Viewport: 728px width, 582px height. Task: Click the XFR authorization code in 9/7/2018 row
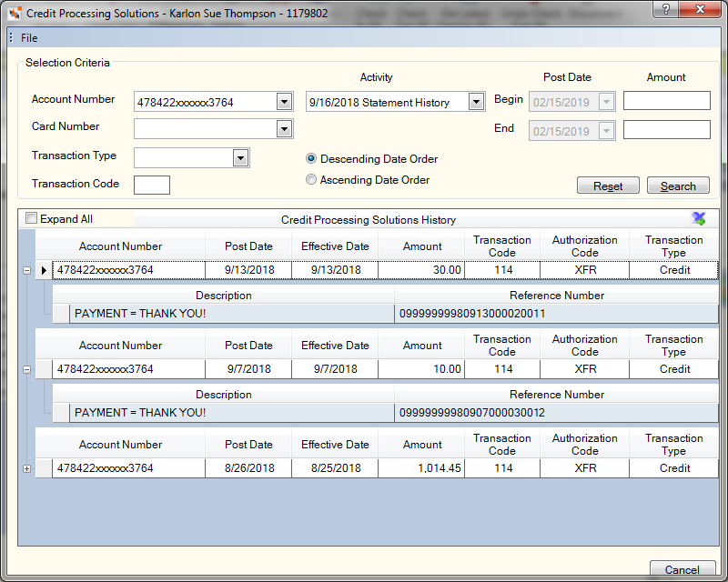(584, 369)
